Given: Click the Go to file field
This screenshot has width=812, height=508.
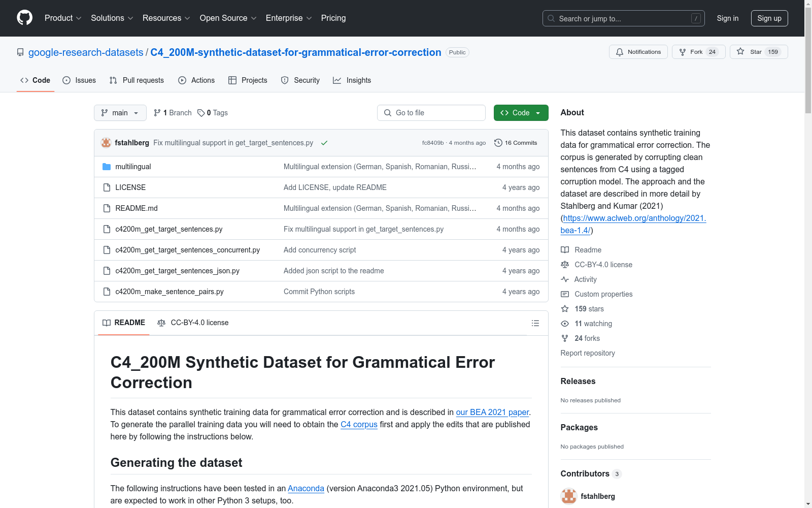Looking at the screenshot, I should [431, 113].
